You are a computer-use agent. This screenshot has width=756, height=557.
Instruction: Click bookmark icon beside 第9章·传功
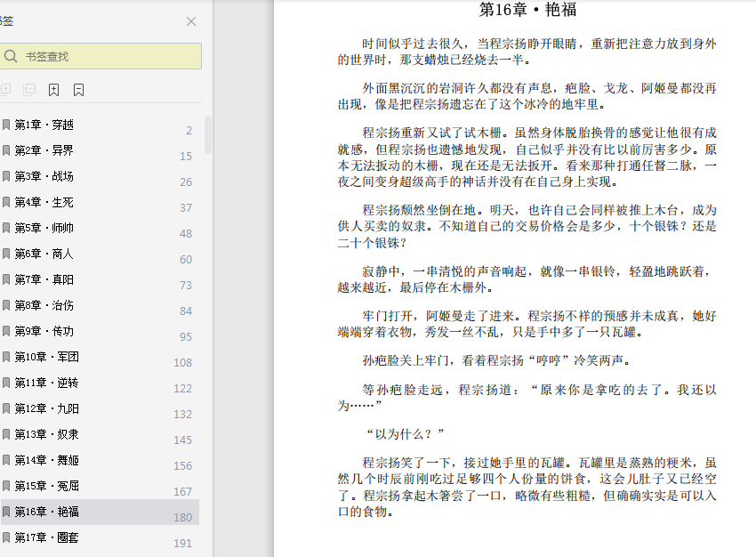pyautogui.click(x=6, y=331)
